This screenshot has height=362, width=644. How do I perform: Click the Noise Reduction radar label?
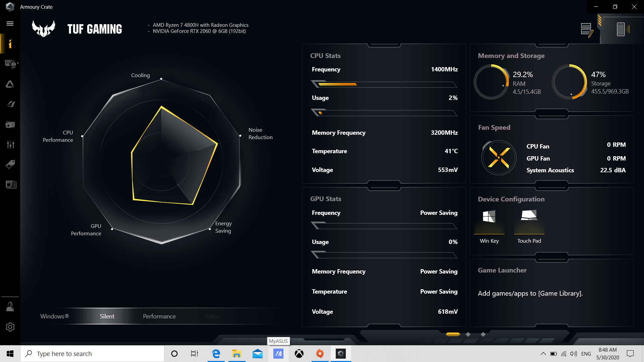click(261, 133)
